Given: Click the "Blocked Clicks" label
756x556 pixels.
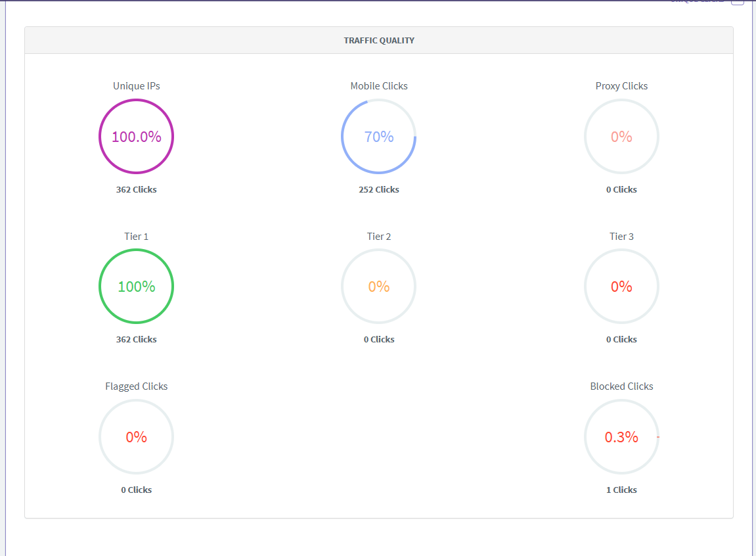Looking at the screenshot, I should pyautogui.click(x=621, y=386).
